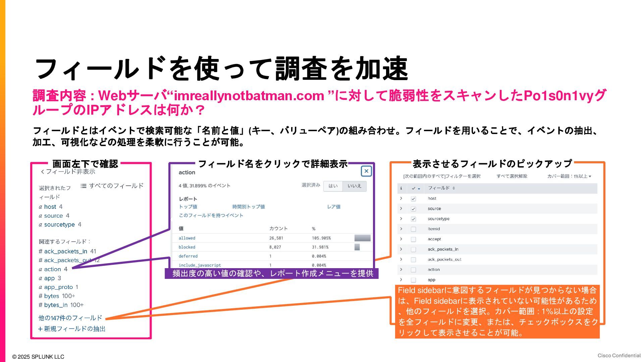This screenshot has height=362, width=644.
Task: Sort by フィールド column sort arrows
Action: (x=453, y=188)
